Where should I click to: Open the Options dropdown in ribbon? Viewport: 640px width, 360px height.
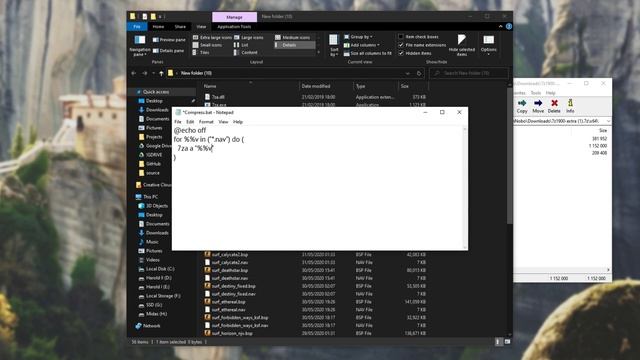coord(489,45)
